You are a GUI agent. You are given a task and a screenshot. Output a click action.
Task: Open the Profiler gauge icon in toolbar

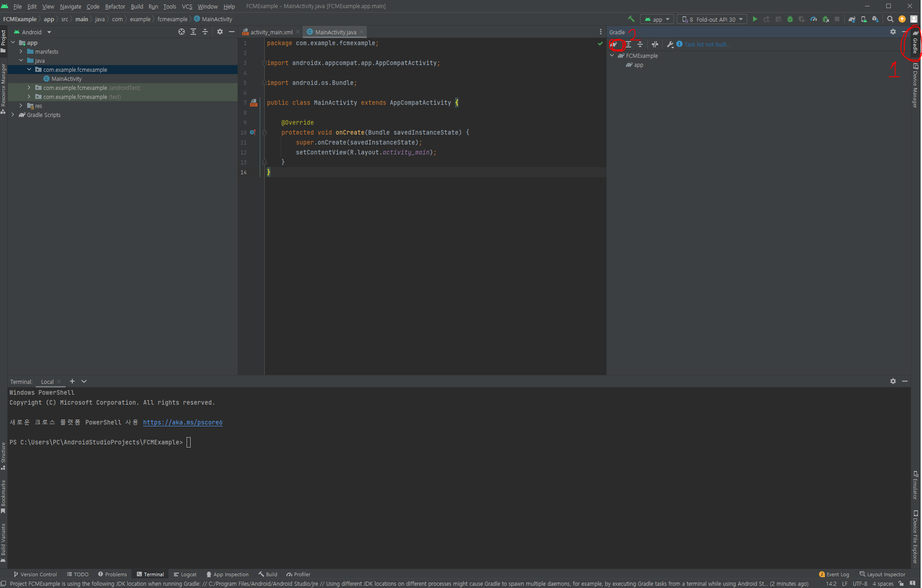814,19
